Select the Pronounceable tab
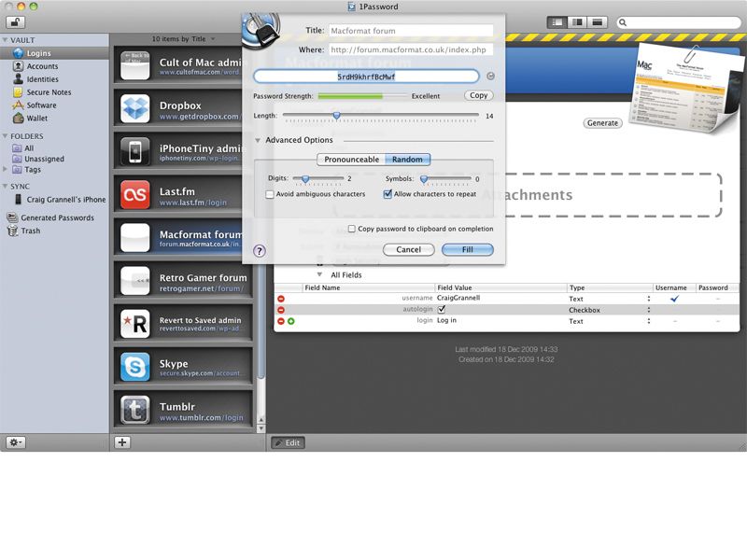 pyautogui.click(x=352, y=160)
